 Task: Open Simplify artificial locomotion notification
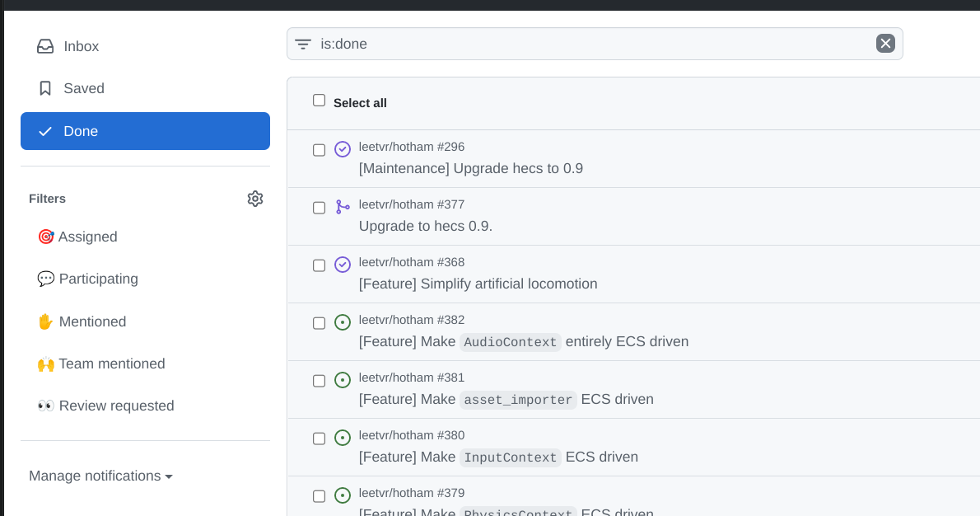[478, 284]
